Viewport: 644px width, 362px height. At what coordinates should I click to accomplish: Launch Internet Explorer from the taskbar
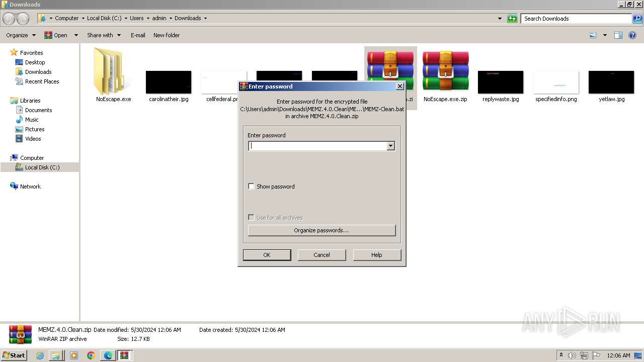tap(40, 355)
